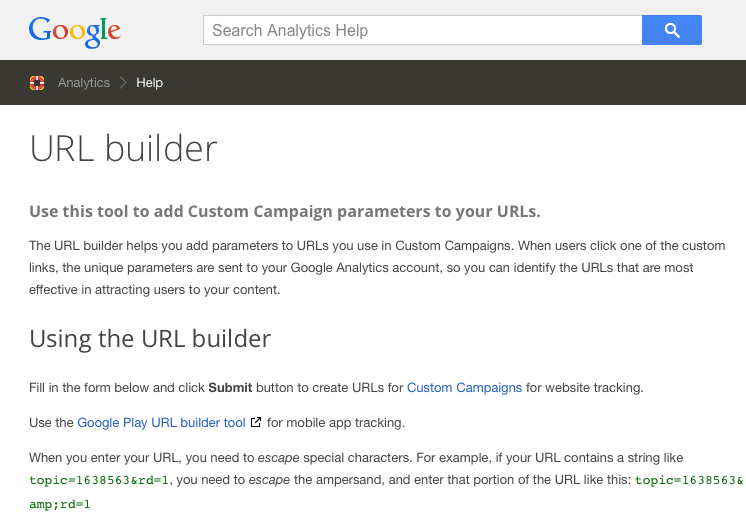Focus the Search Analytics Help field
This screenshot has width=746, height=522.
pos(422,30)
